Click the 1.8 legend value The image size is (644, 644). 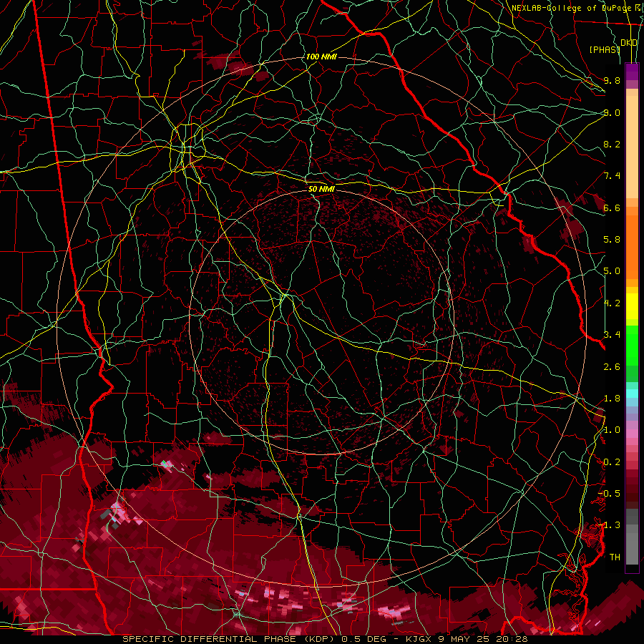[612, 399]
